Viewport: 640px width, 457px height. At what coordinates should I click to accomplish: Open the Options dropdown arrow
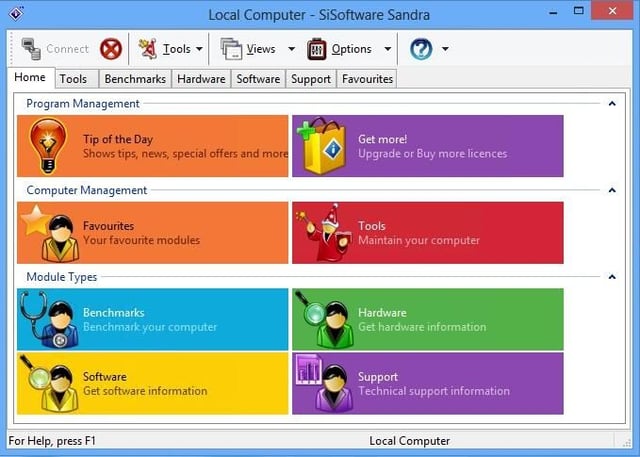click(x=388, y=49)
